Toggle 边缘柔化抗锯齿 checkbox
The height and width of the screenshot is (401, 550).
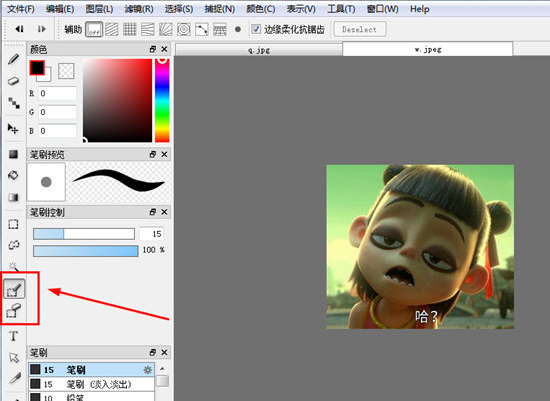pyautogui.click(x=256, y=29)
